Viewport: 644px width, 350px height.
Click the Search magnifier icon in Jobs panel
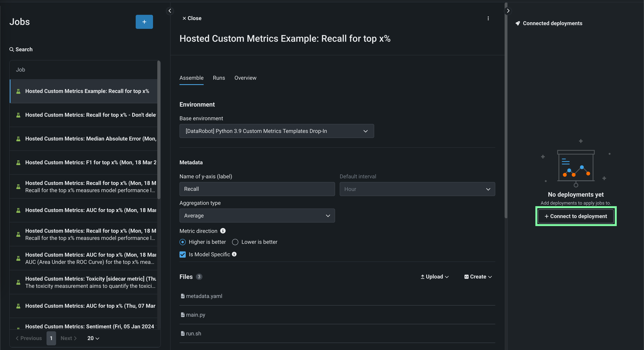(x=11, y=49)
